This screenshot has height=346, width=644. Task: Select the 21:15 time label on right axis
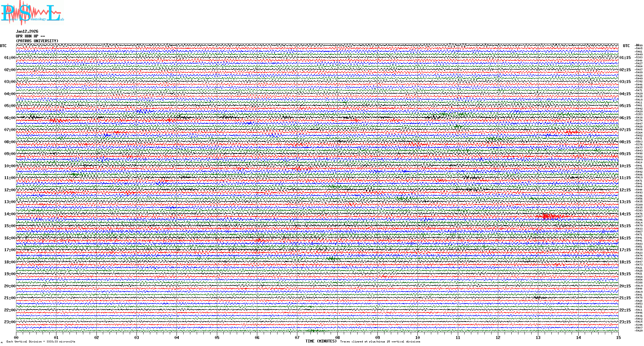tap(625, 298)
